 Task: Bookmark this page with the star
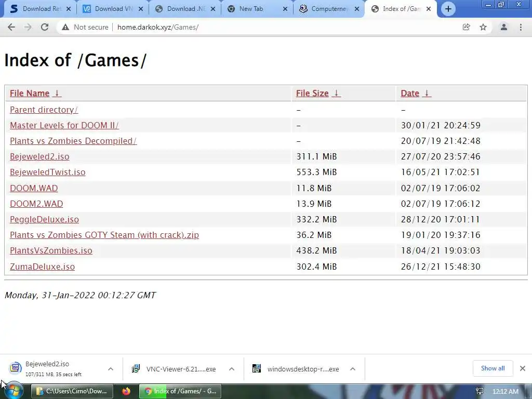(483, 27)
